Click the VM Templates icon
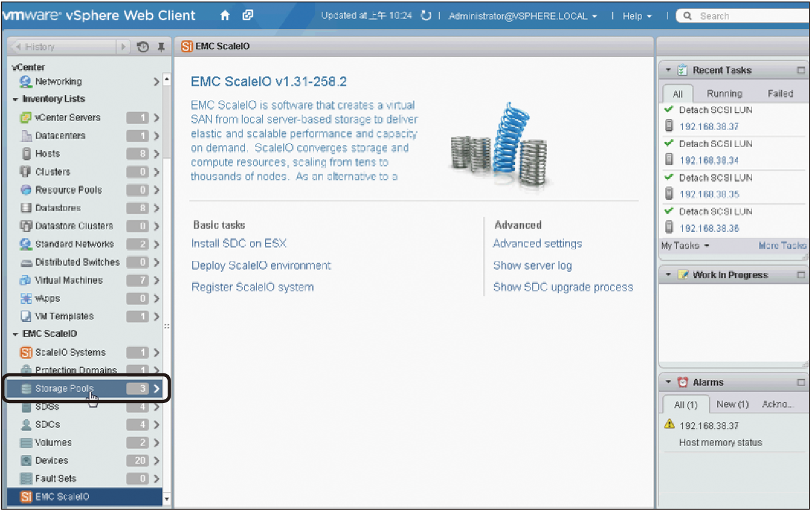The height and width of the screenshot is (512, 812). click(x=26, y=317)
